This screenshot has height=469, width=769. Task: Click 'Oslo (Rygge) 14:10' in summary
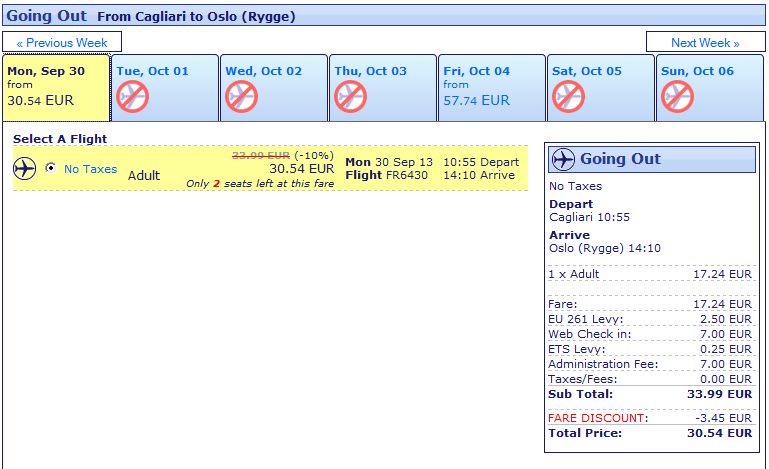[605, 248]
